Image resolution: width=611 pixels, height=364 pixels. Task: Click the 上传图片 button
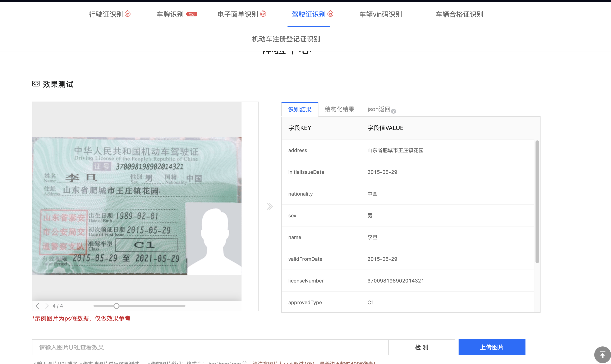click(492, 347)
